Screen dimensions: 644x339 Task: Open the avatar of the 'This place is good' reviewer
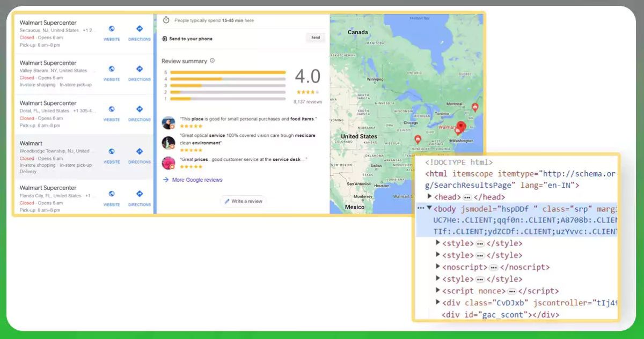click(x=169, y=122)
